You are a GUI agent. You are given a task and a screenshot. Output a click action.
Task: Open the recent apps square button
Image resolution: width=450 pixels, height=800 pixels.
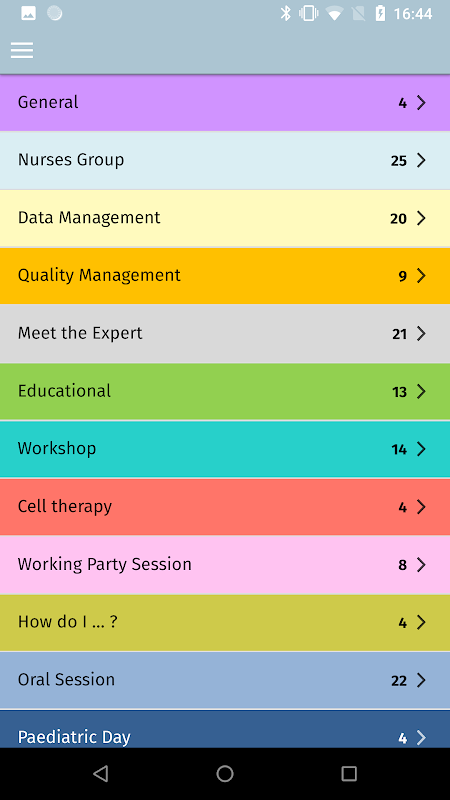coord(349,773)
